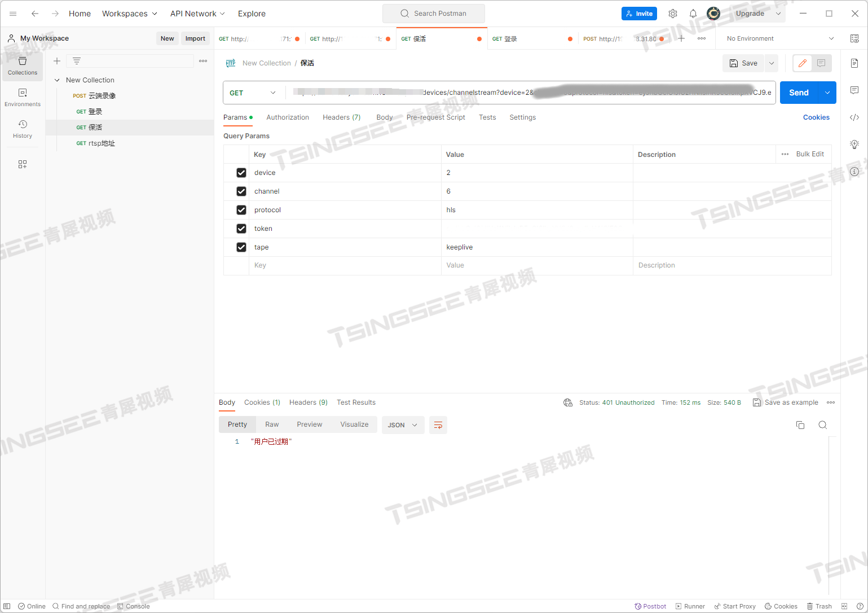Open the History sidebar panel
The height and width of the screenshot is (613, 868).
(23, 129)
